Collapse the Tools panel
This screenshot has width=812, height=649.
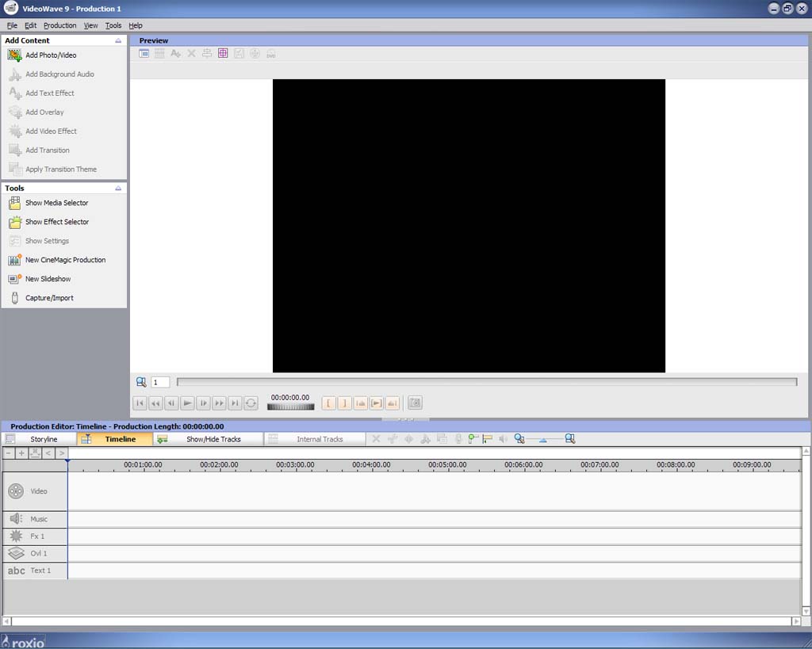118,189
